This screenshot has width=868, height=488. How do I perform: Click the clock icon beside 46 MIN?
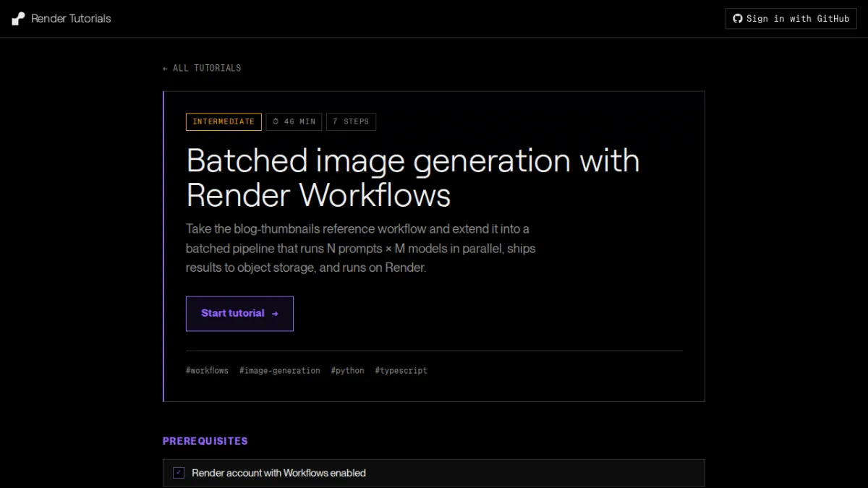point(276,121)
